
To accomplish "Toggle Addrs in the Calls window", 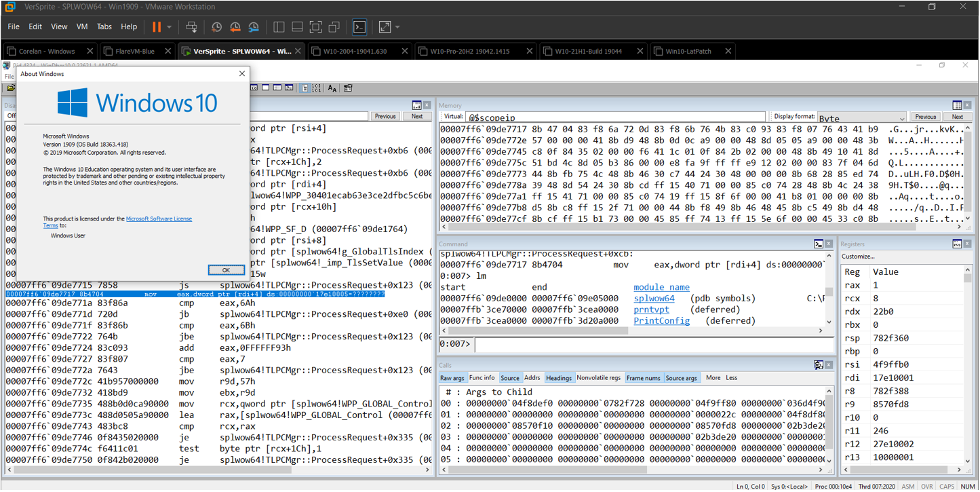I will (533, 378).
